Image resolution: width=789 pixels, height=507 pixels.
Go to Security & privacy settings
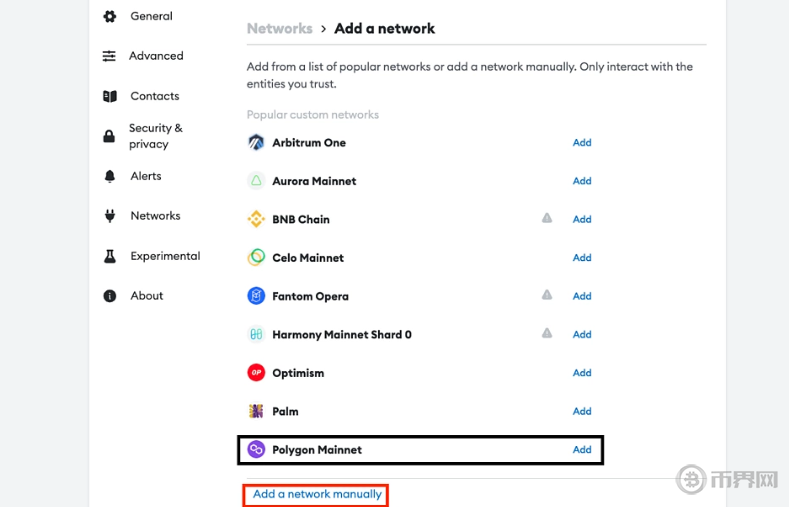point(155,136)
